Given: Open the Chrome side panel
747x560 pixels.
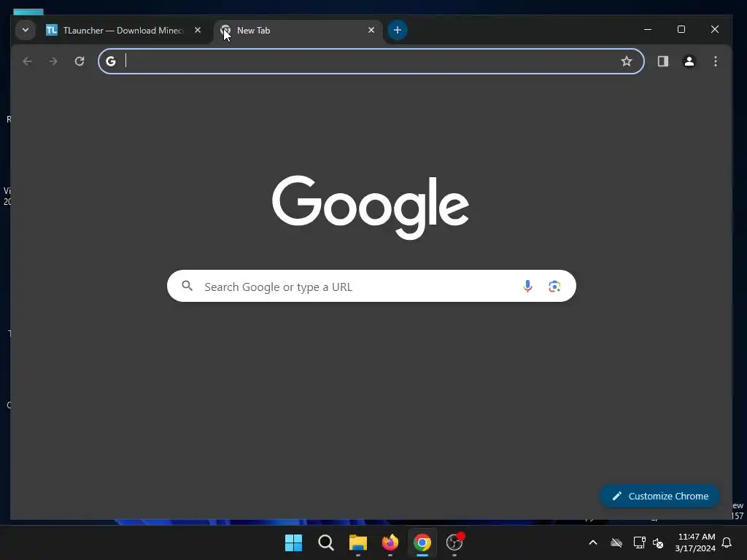Looking at the screenshot, I should tap(662, 61).
